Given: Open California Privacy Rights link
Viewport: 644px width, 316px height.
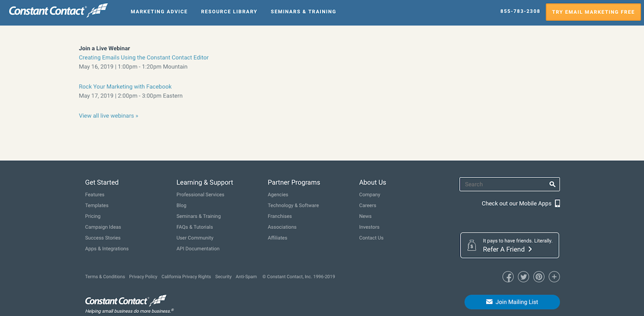Looking at the screenshot, I should click(186, 277).
